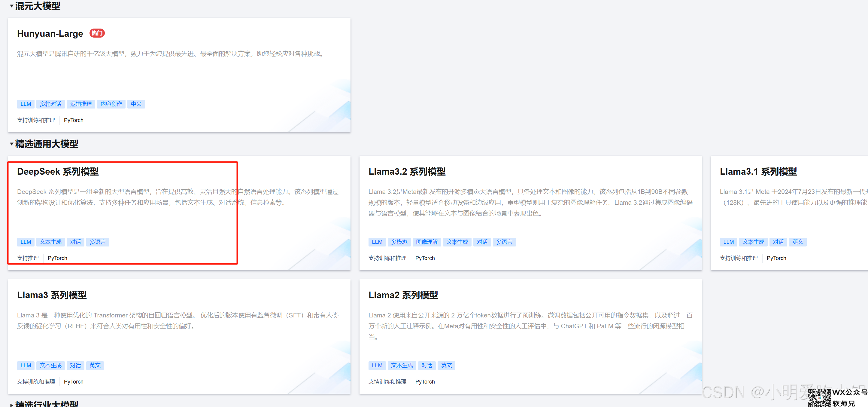Screen dimensions: 868x407
Task: Click the 文本生成 tag on Llama2 card
Action: click(x=402, y=365)
